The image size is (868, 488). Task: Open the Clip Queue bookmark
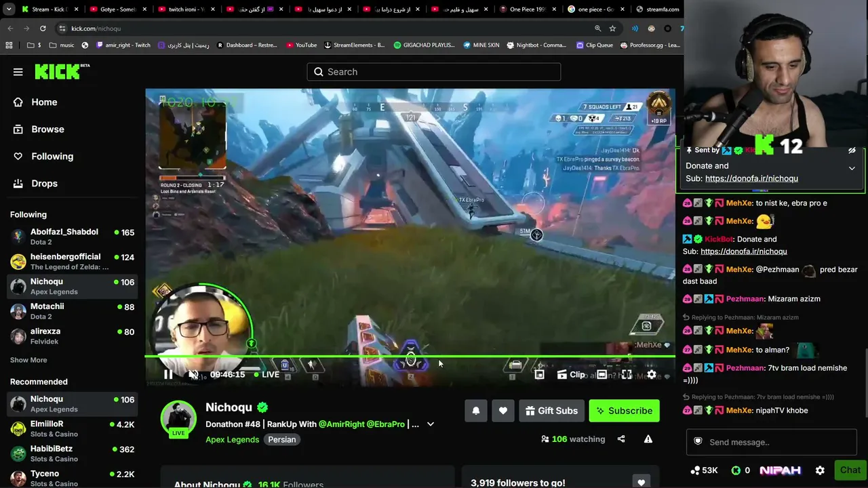[x=594, y=45]
